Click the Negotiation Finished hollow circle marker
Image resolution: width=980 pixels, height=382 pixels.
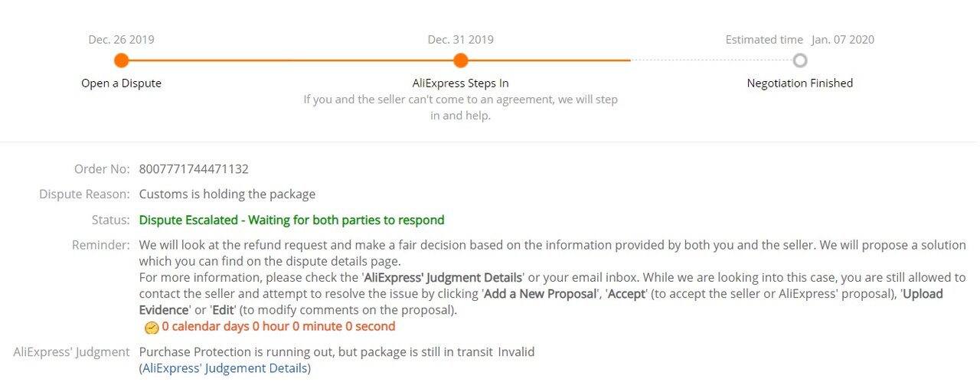coord(800,60)
